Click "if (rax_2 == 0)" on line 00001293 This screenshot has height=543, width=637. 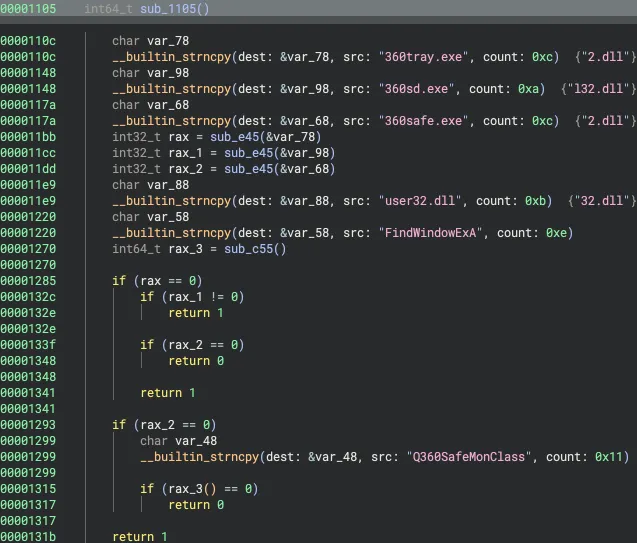click(164, 424)
